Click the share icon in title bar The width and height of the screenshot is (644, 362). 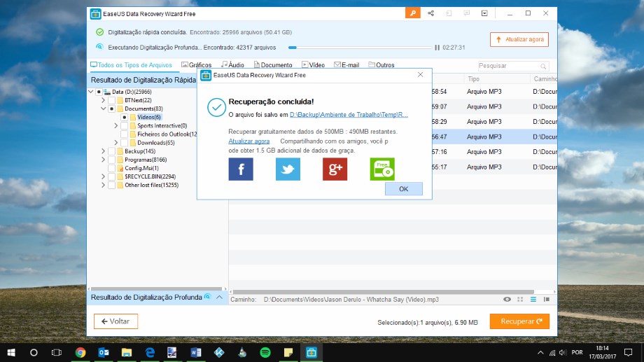pyautogui.click(x=430, y=13)
